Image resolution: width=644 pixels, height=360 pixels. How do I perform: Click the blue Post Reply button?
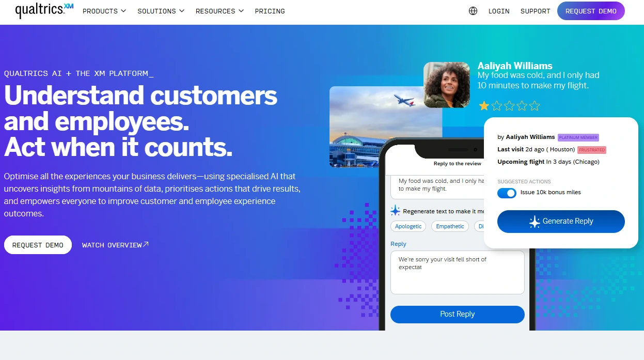pyautogui.click(x=458, y=314)
